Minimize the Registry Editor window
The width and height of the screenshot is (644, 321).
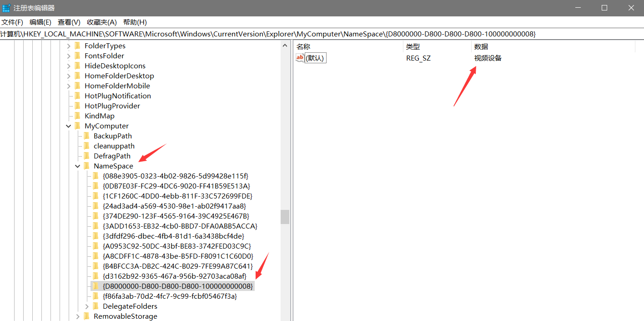(578, 8)
